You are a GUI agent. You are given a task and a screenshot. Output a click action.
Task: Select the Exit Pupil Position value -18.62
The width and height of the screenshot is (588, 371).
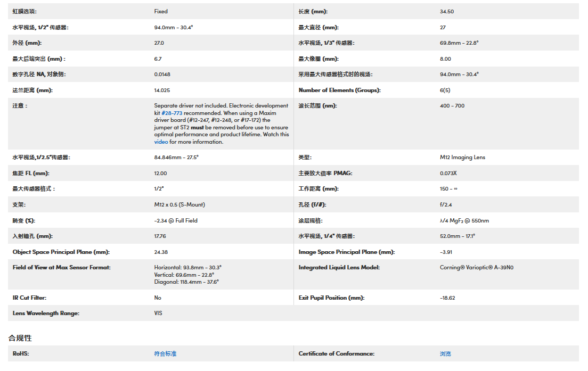coord(447,298)
